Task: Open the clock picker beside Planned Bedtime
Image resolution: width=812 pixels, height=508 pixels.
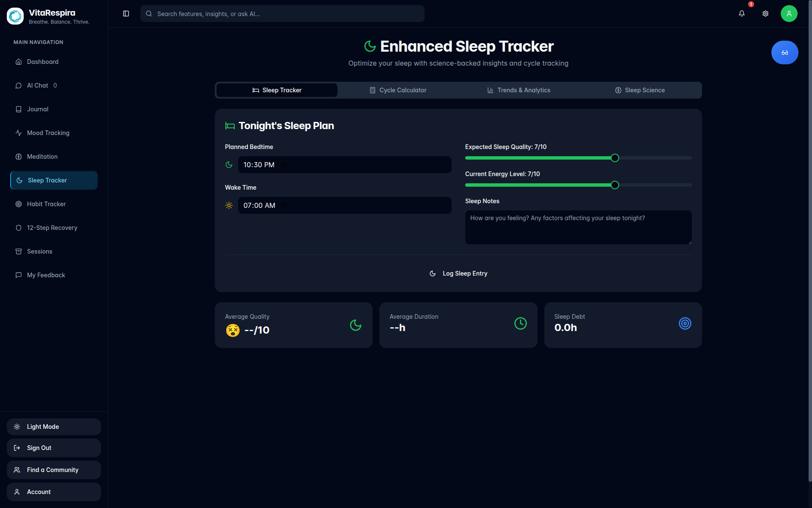Action: pos(283,165)
